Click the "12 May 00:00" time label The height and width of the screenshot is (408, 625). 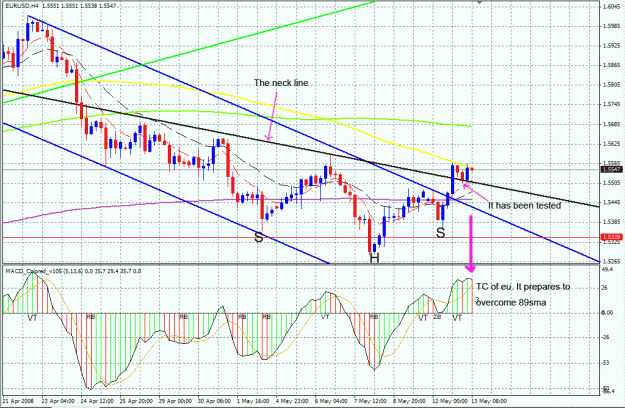click(x=451, y=401)
